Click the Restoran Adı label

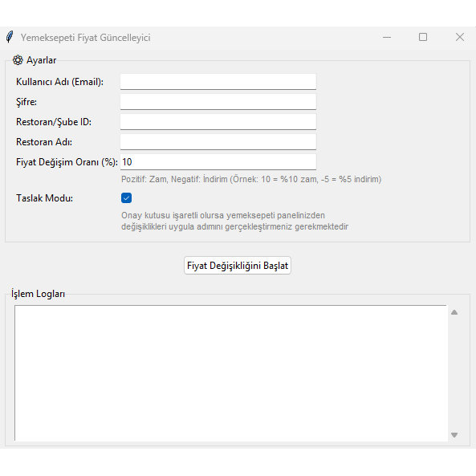coord(44,142)
